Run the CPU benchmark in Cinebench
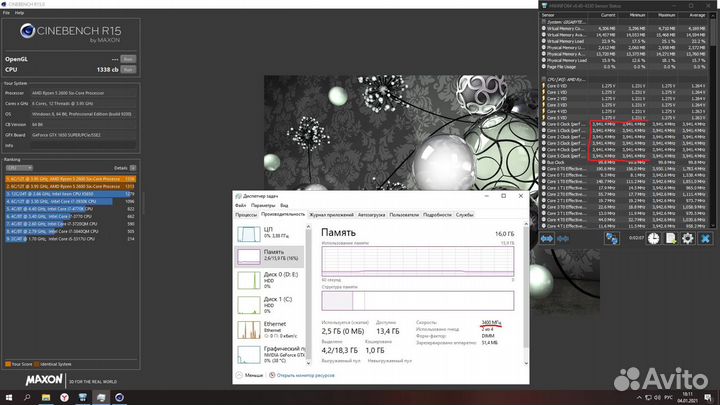Image resolution: width=720 pixels, height=405 pixels. coord(127,69)
